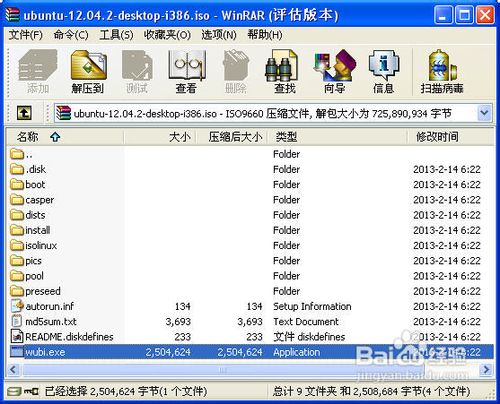Sort by the 压缩后大小 column header
This screenshot has height=404, width=500.
tap(232, 137)
